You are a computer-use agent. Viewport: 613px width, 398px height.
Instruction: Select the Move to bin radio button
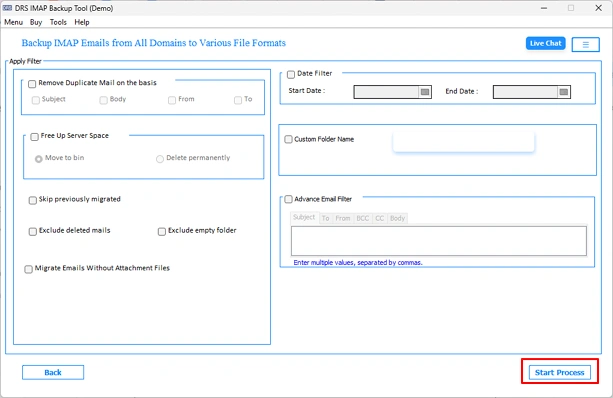pos(39,159)
